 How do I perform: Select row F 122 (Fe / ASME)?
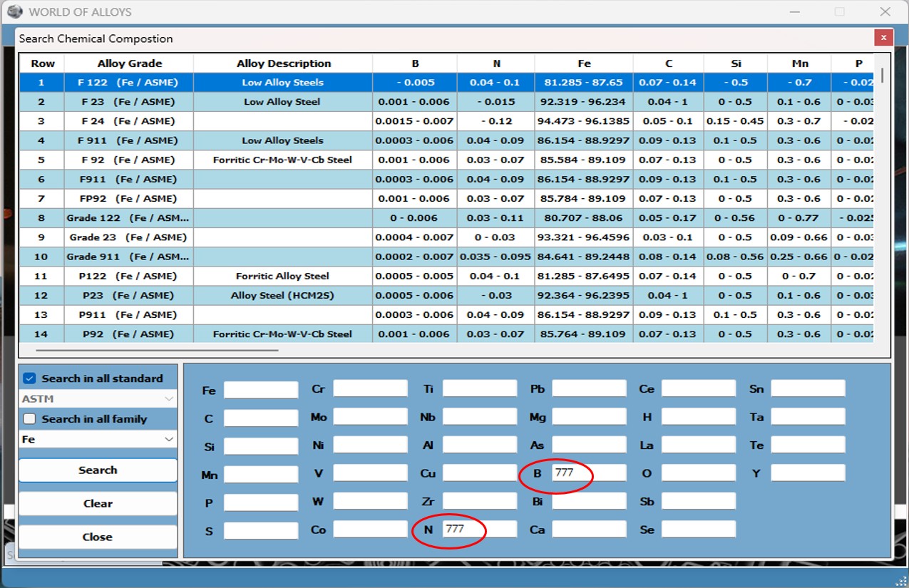pos(447,82)
